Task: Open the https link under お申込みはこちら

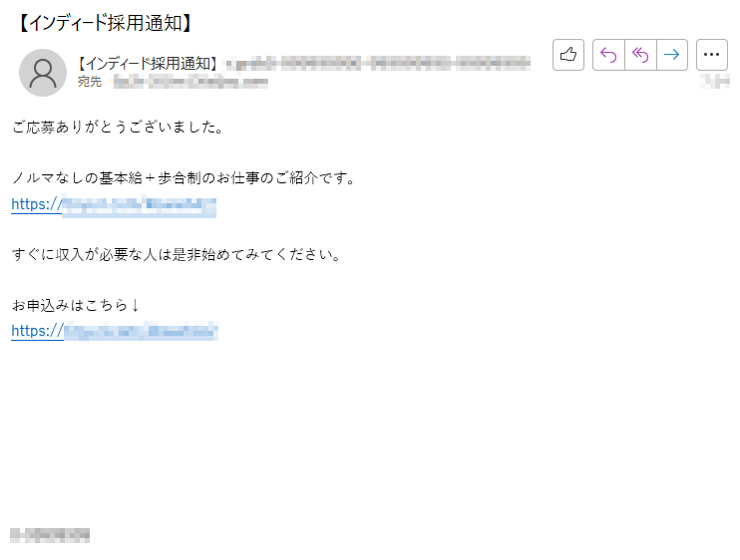Action: 115,331
